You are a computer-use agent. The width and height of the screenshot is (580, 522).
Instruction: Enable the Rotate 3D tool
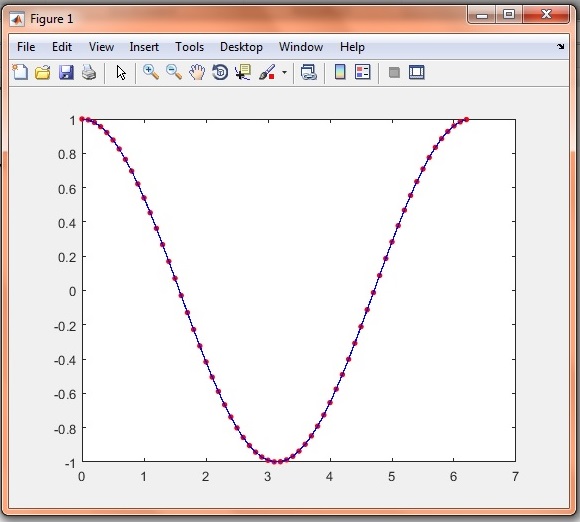[220, 72]
